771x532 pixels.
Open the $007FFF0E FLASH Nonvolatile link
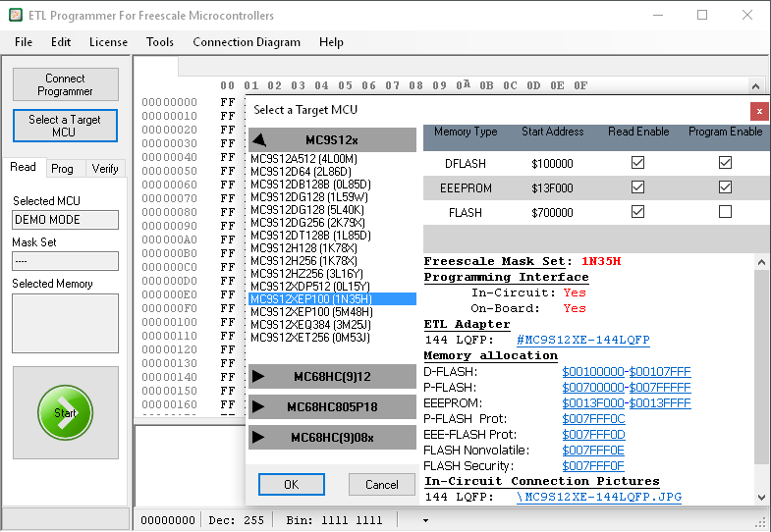[593, 451]
